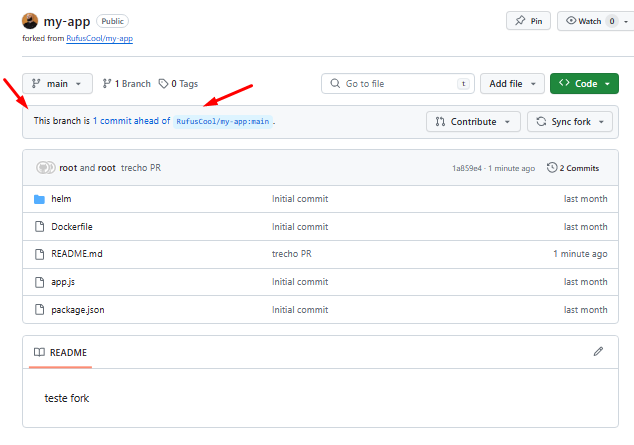634x445 pixels.
Task: Click the Go to file search field
Action: tap(398, 84)
